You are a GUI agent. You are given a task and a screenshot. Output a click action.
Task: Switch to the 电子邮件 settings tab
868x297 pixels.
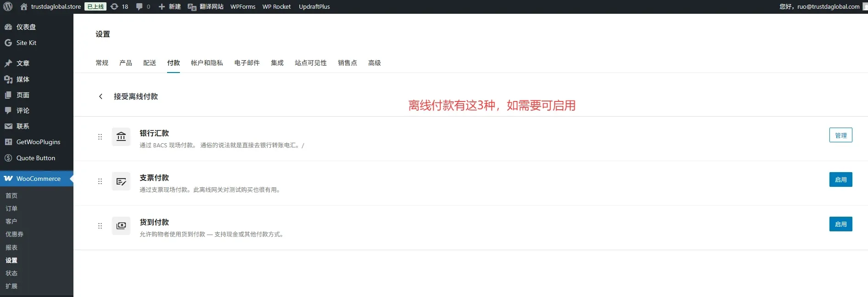point(247,63)
